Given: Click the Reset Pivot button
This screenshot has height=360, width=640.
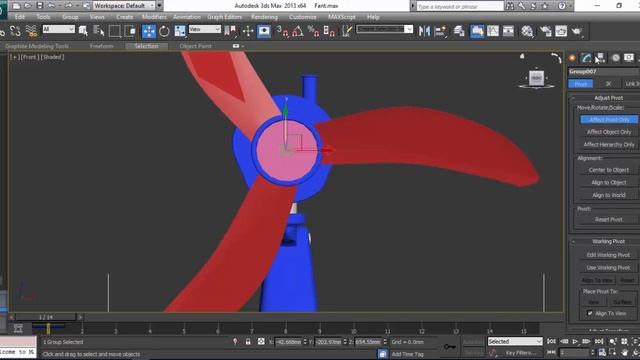Looking at the screenshot, I should click(x=609, y=220).
